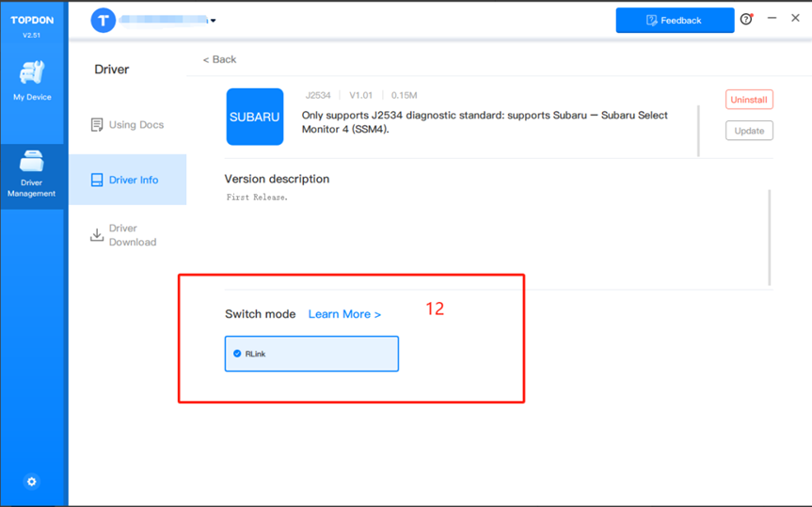Click the V2.51 version text
Image resolution: width=812 pixels, height=507 pixels.
coord(32,35)
